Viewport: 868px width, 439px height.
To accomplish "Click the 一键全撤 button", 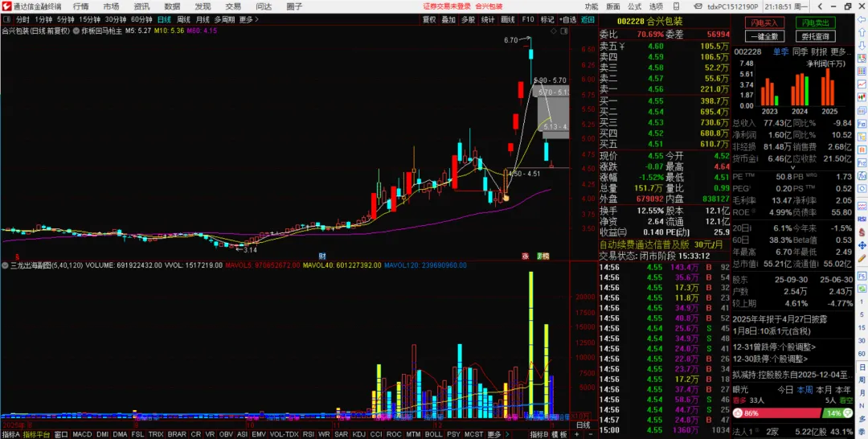I will [764, 36].
